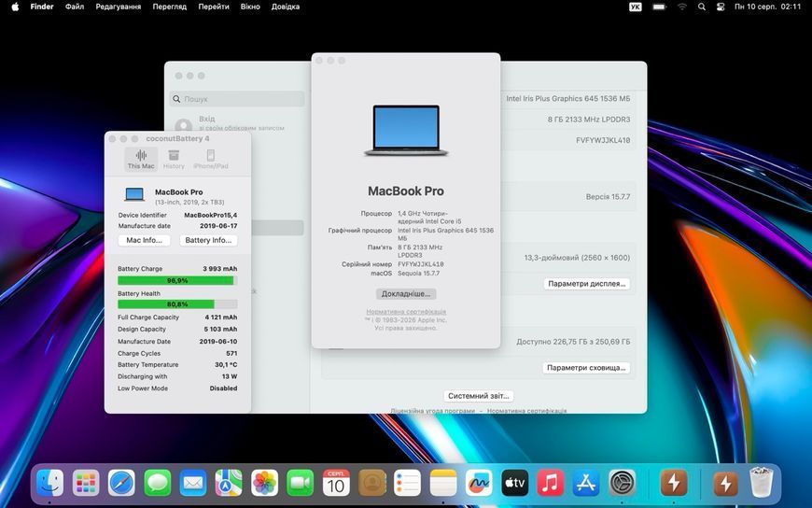Image resolution: width=812 pixels, height=508 pixels.
Task: Click the MacBook image in About window
Action: coord(406,130)
